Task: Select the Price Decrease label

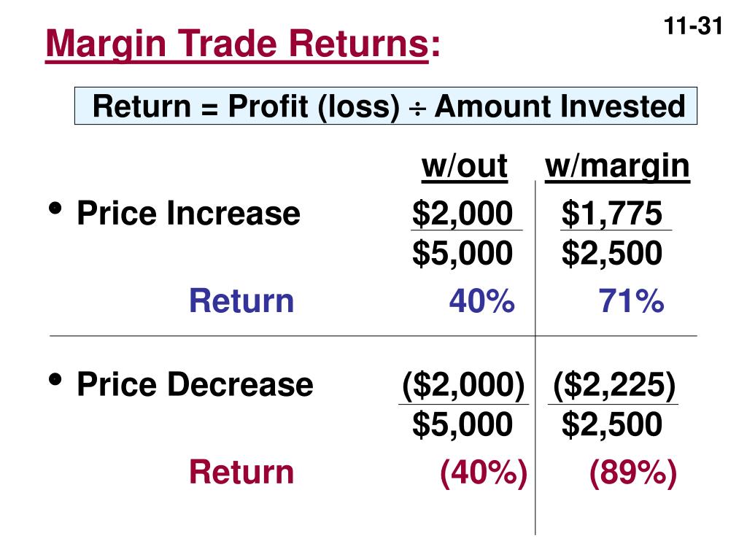Action: click(x=196, y=384)
